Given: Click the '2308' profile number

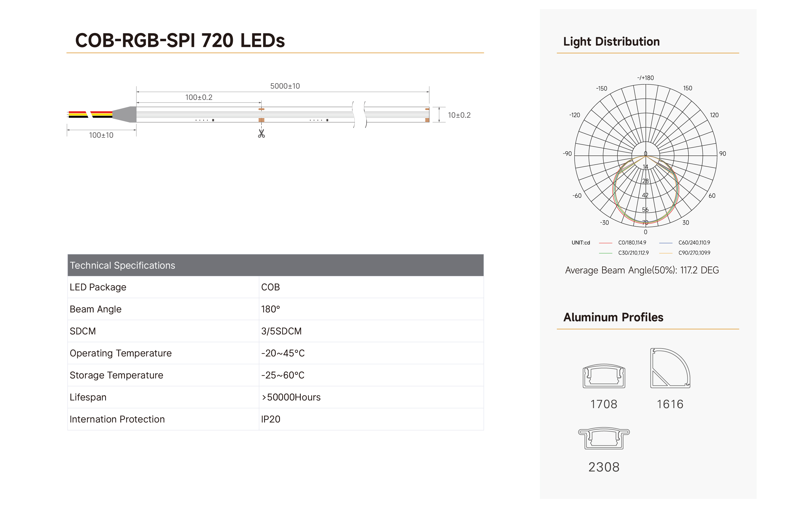Looking at the screenshot, I should [x=604, y=467].
